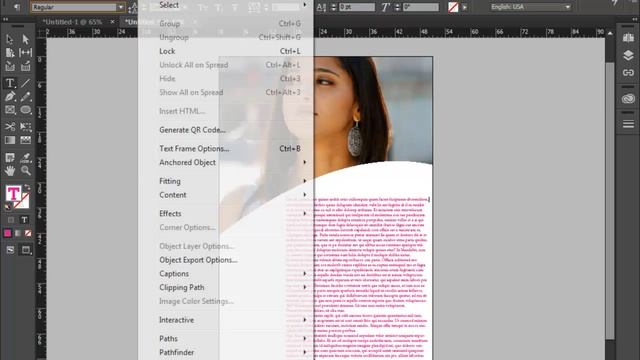
Task: Select the Selection tool (black arrow)
Action: 10,39
